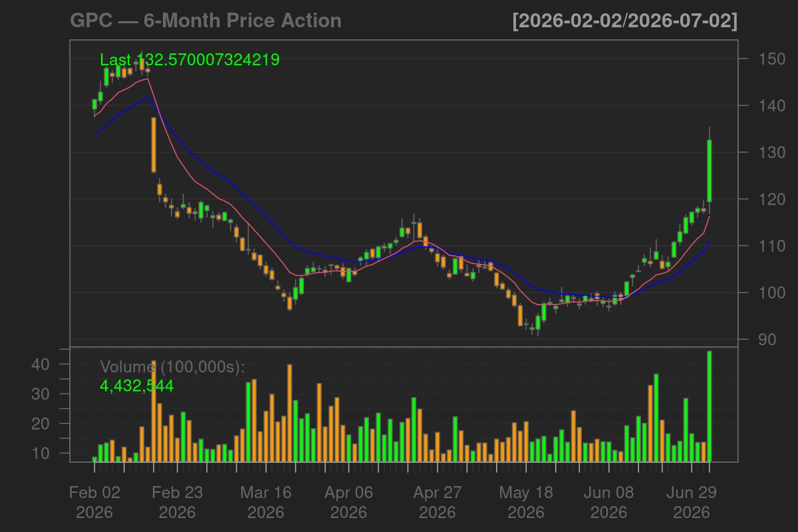Click the Feb 02 2026 date label
The image size is (798, 532).
[x=94, y=503]
